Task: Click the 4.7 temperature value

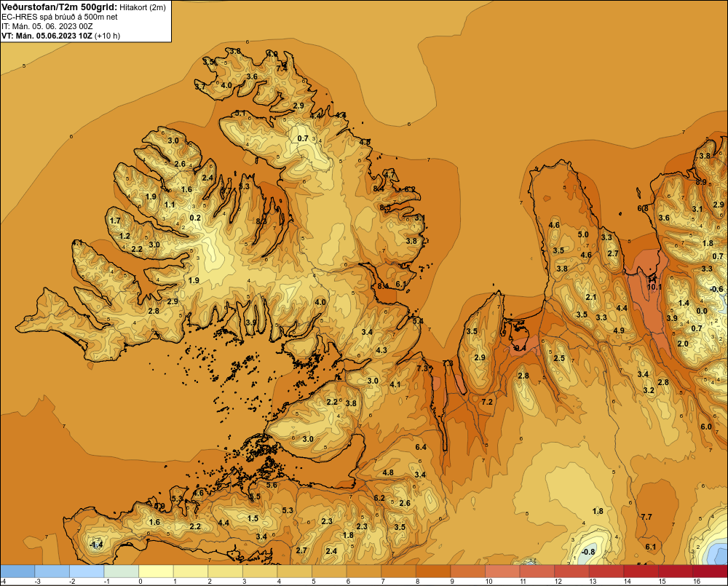Action: pos(389,175)
